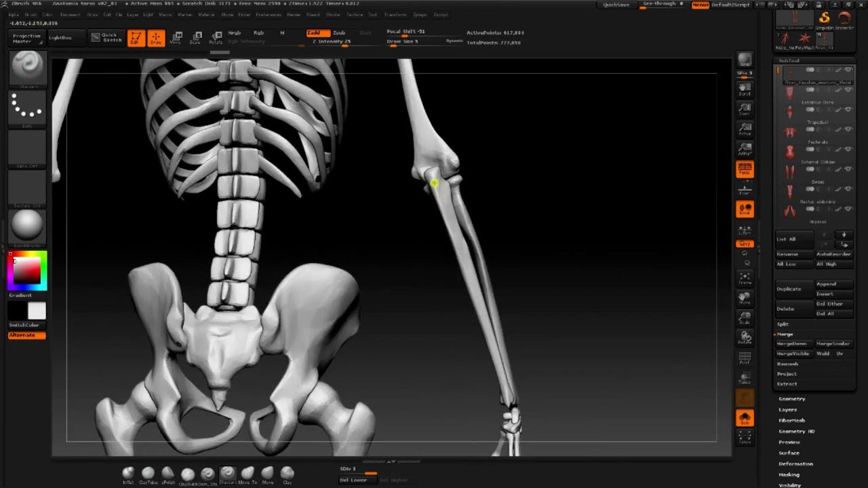
Task: Open the Transform menu
Action: click(x=395, y=14)
